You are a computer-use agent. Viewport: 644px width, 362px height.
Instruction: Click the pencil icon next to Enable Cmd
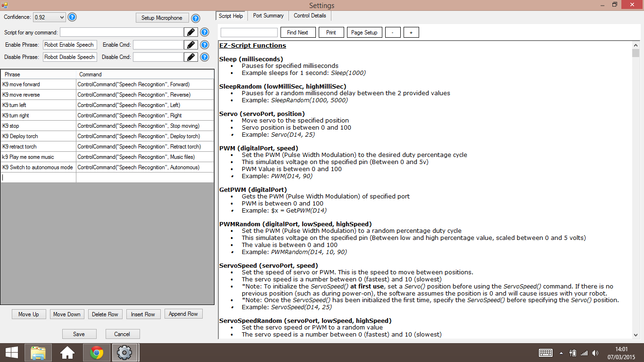click(x=190, y=45)
